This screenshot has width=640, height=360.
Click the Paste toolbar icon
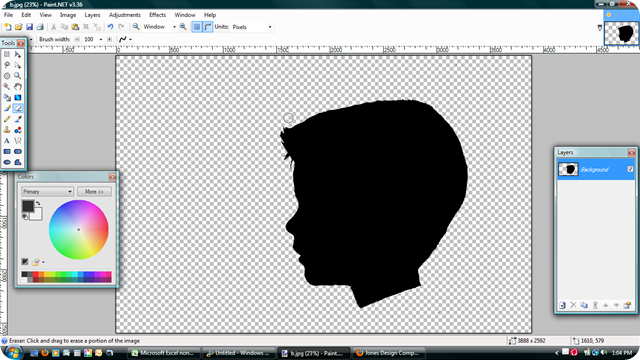click(x=75, y=27)
